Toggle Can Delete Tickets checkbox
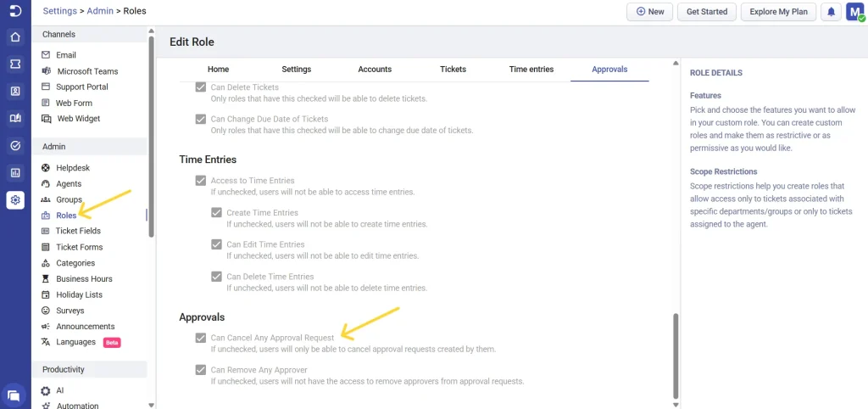Viewport: 868px width, 409px height. [x=201, y=87]
